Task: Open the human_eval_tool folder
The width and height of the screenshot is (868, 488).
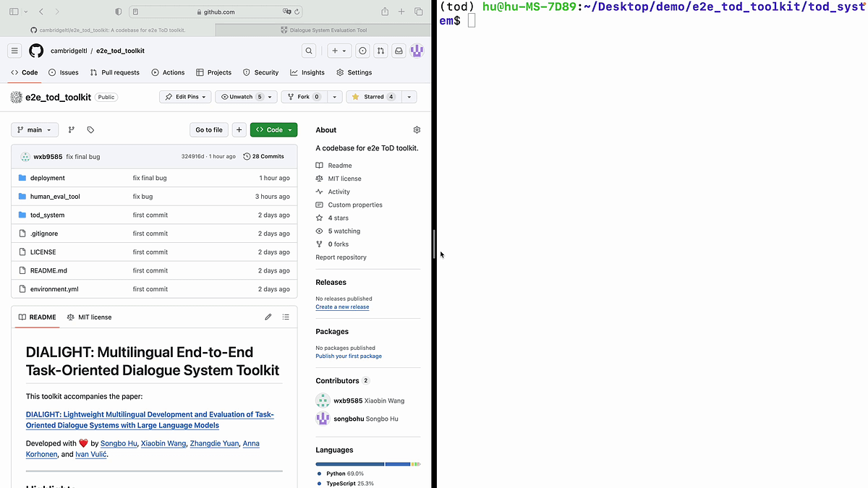Action: click(x=55, y=197)
